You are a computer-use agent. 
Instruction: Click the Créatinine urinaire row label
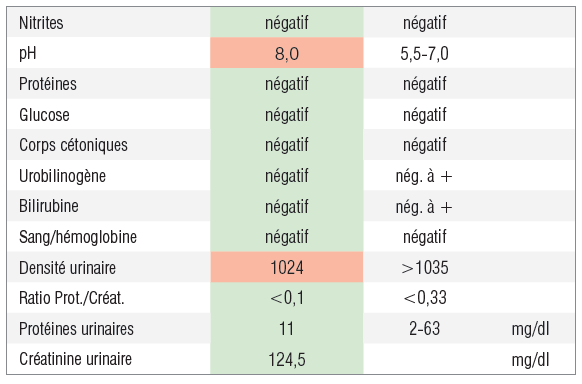click(x=75, y=359)
